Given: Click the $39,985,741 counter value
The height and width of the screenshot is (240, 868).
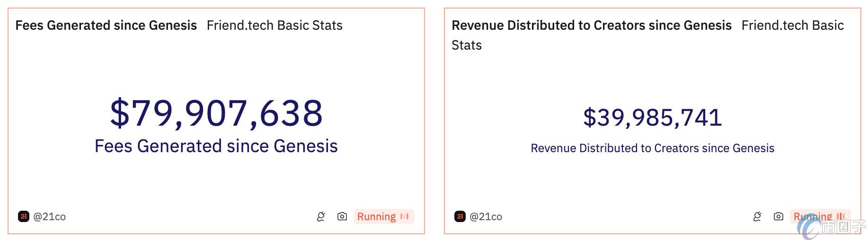Looking at the screenshot, I should [x=653, y=117].
